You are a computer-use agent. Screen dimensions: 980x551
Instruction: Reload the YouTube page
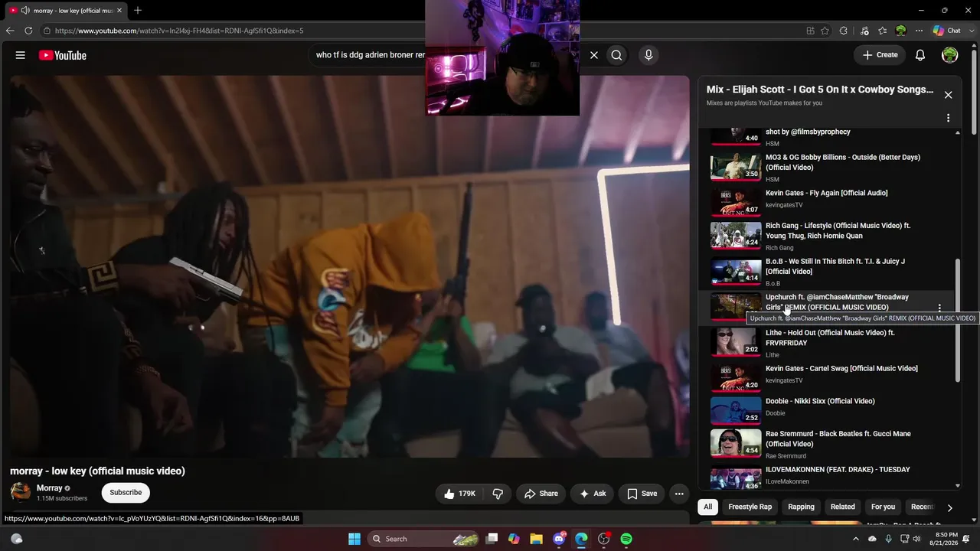click(28, 31)
